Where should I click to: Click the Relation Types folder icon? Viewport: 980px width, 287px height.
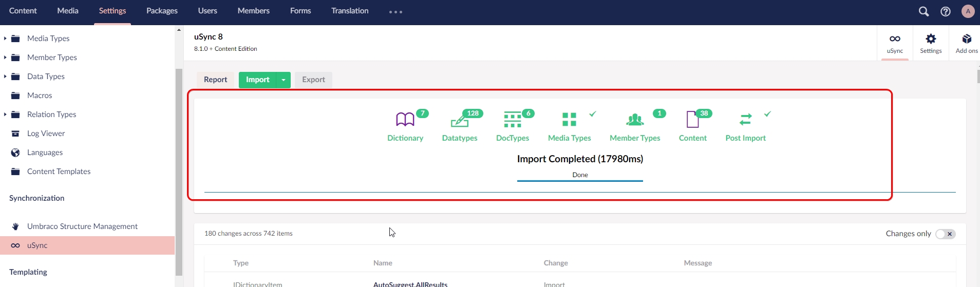point(15,114)
